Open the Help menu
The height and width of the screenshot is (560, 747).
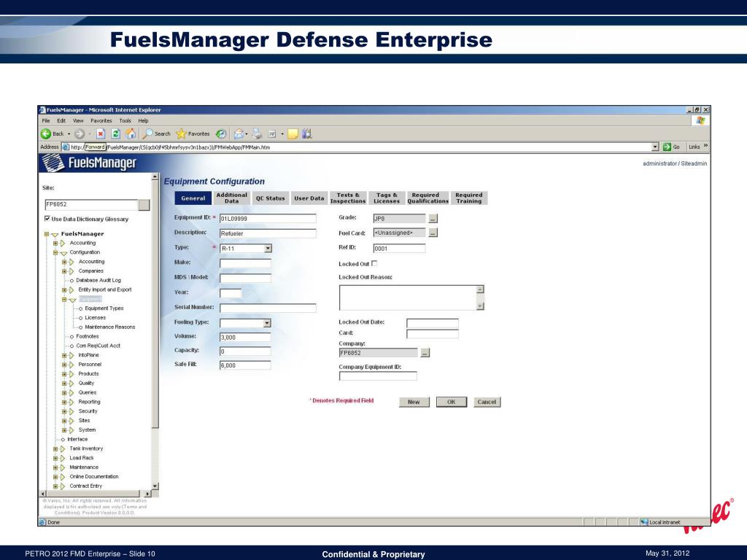(x=143, y=120)
